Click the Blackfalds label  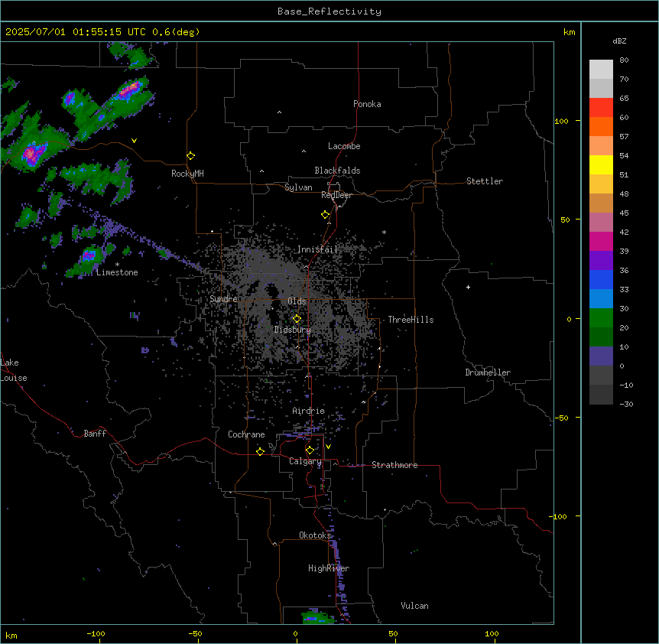(x=337, y=171)
